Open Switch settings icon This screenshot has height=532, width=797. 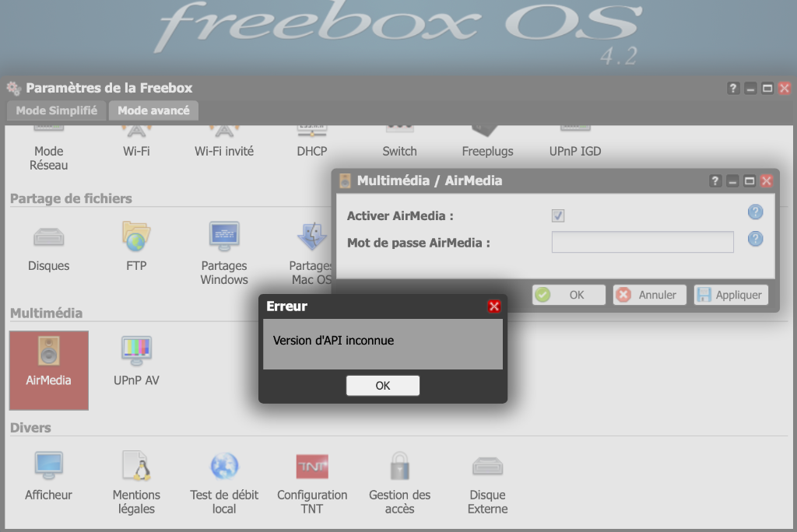click(399, 142)
